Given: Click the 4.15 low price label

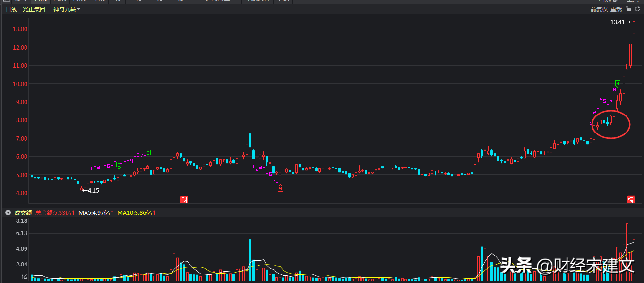Looking at the screenshot, I should [91, 190].
